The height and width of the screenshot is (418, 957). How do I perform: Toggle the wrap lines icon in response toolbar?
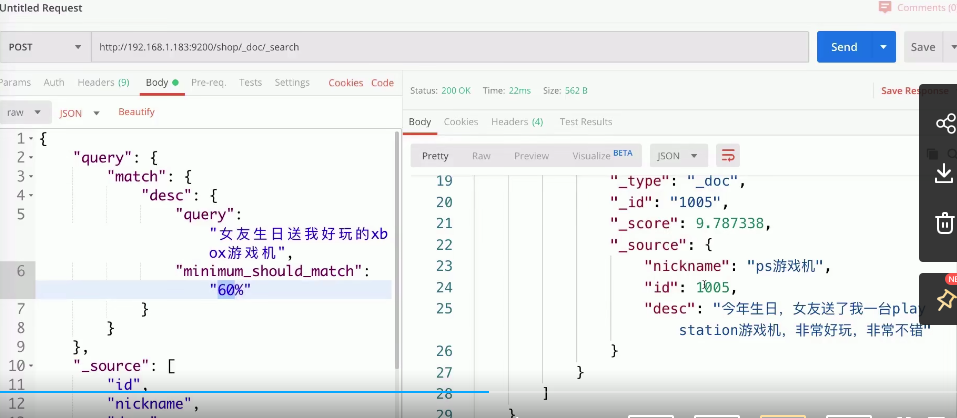728,156
